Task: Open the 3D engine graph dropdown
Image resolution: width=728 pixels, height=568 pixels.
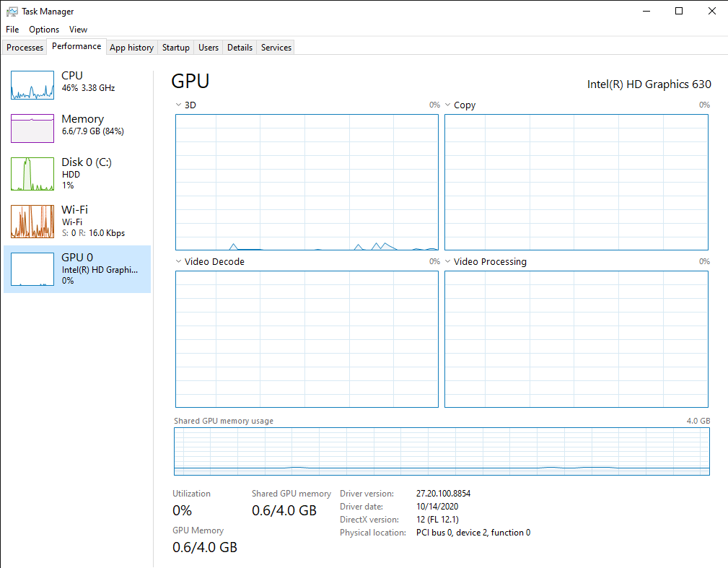Action: (178, 105)
